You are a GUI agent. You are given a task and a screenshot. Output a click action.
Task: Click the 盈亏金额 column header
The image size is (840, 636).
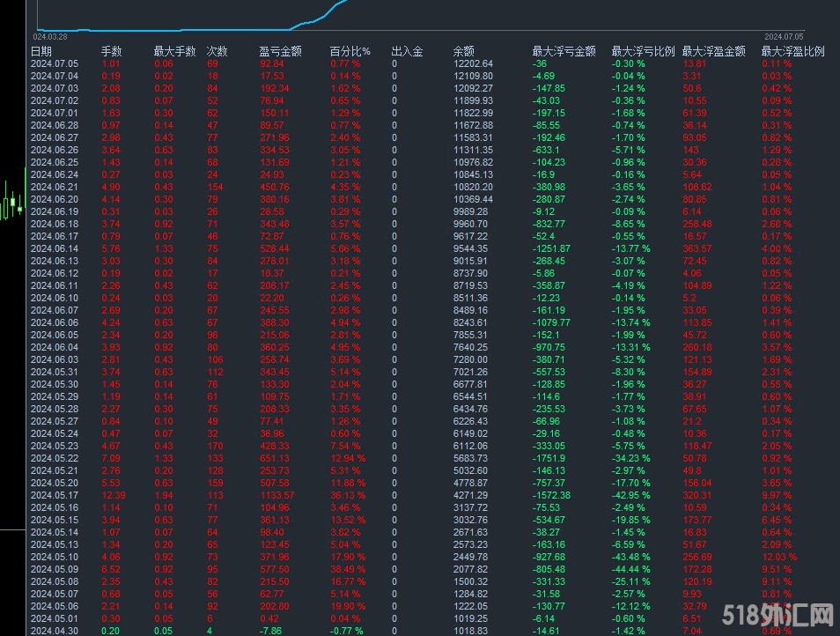coord(280,51)
